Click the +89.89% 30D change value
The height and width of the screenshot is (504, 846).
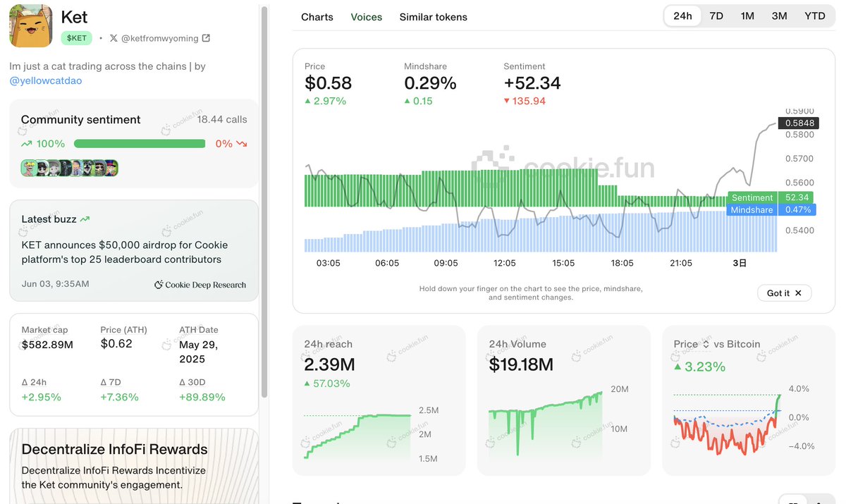[202, 397]
